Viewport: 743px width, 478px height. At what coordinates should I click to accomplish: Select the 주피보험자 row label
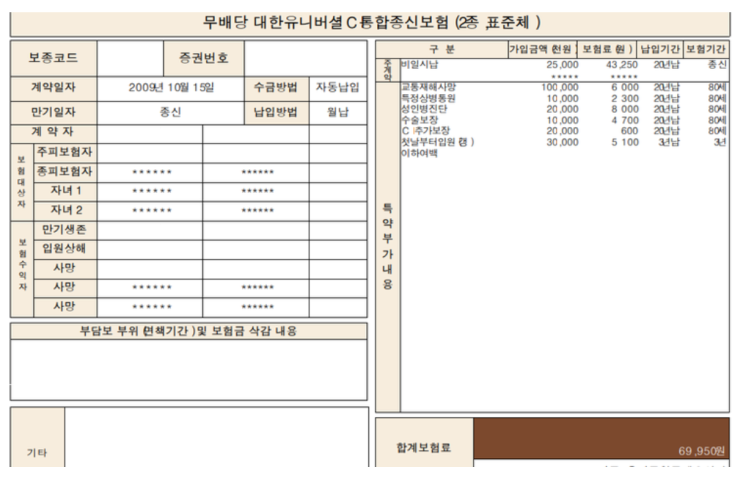(65, 152)
